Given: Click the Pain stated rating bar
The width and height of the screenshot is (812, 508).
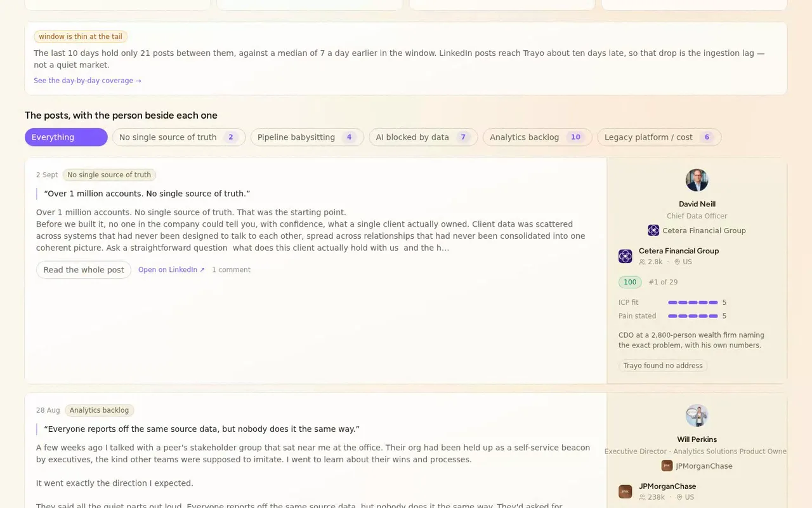Looking at the screenshot, I should pos(693,316).
